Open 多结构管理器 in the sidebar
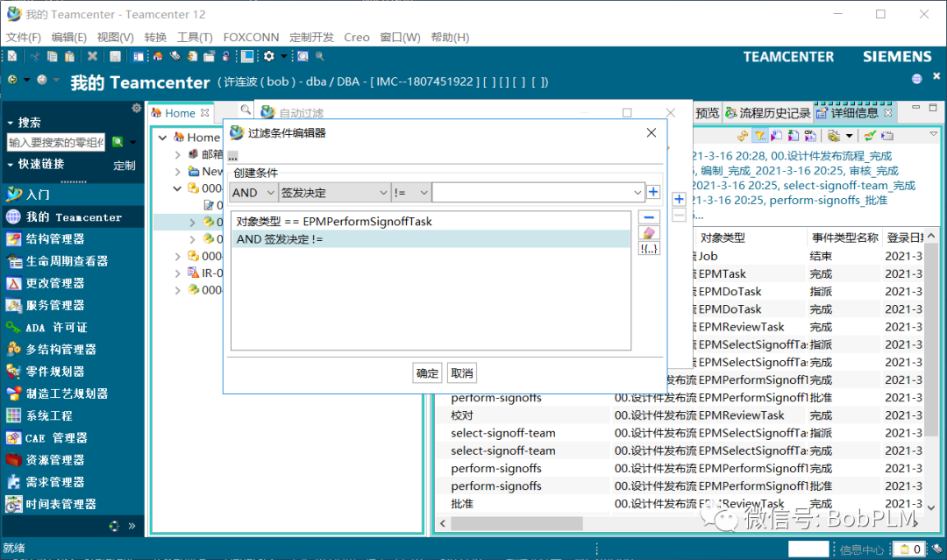 coord(73,350)
